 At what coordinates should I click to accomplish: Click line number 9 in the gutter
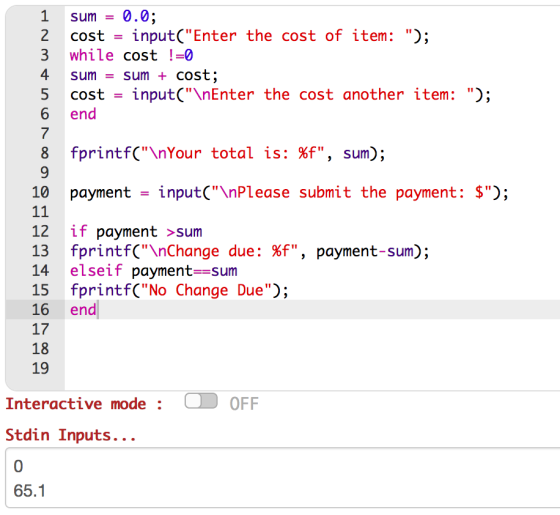[45, 173]
